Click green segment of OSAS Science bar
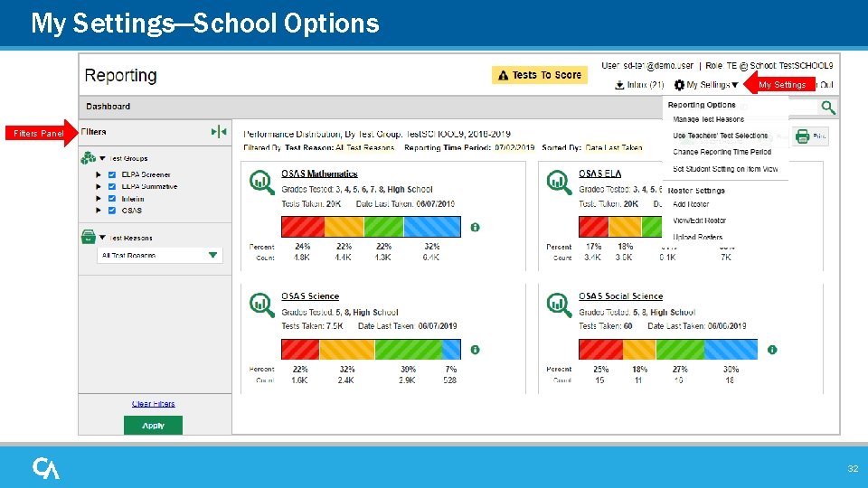868x488 pixels. click(408, 350)
